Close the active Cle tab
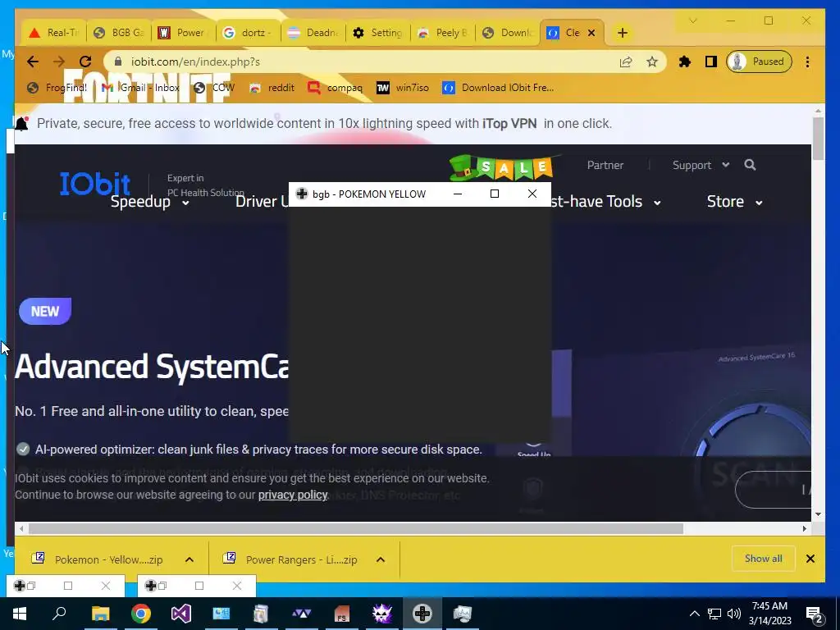 coord(591,33)
